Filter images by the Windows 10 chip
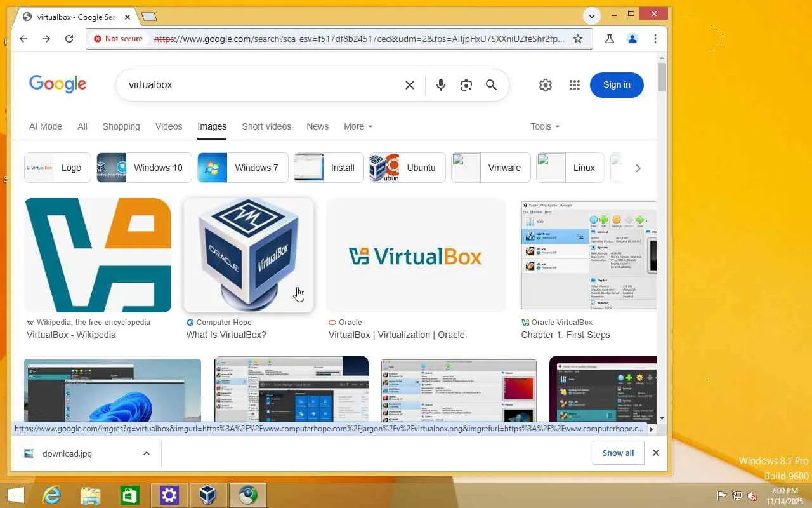The image size is (812, 508). tap(144, 168)
